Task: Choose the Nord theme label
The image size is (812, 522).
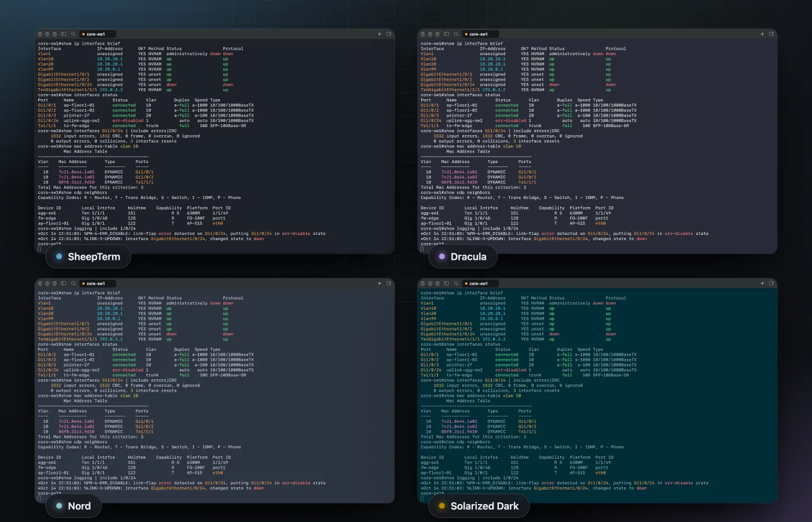Action: click(x=74, y=506)
